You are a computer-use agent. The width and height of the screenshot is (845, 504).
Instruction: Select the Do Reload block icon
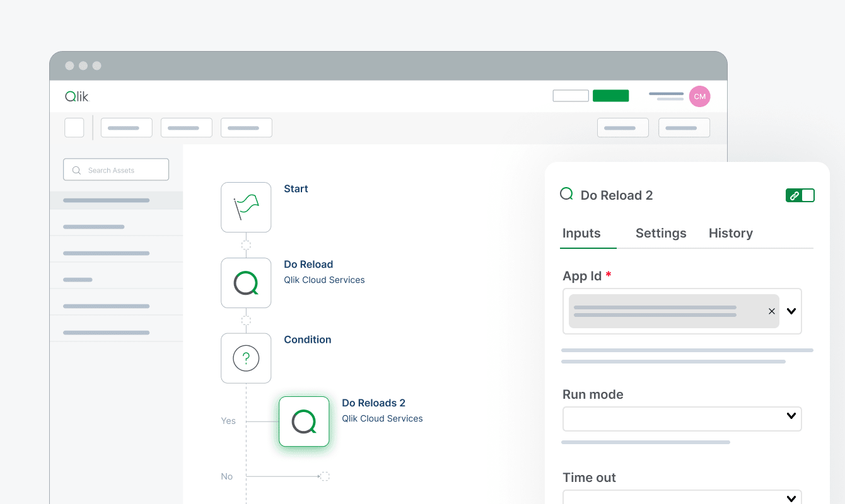click(x=246, y=283)
